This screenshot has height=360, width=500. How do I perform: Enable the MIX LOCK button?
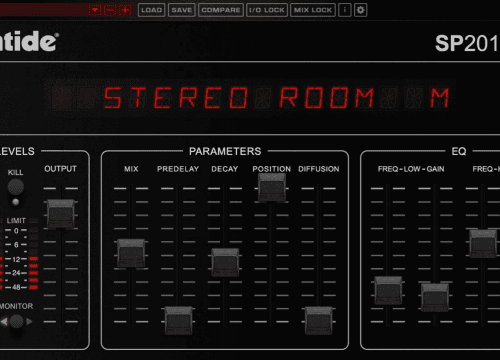tap(313, 10)
